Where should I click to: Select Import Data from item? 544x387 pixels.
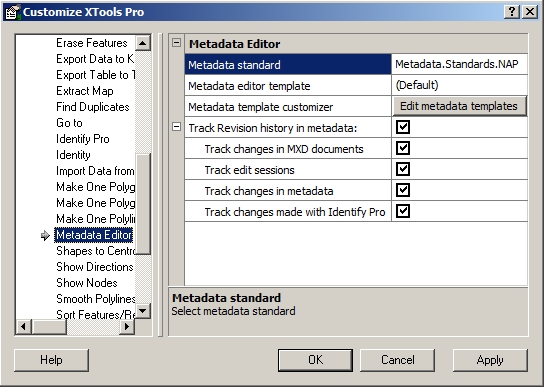(x=95, y=171)
